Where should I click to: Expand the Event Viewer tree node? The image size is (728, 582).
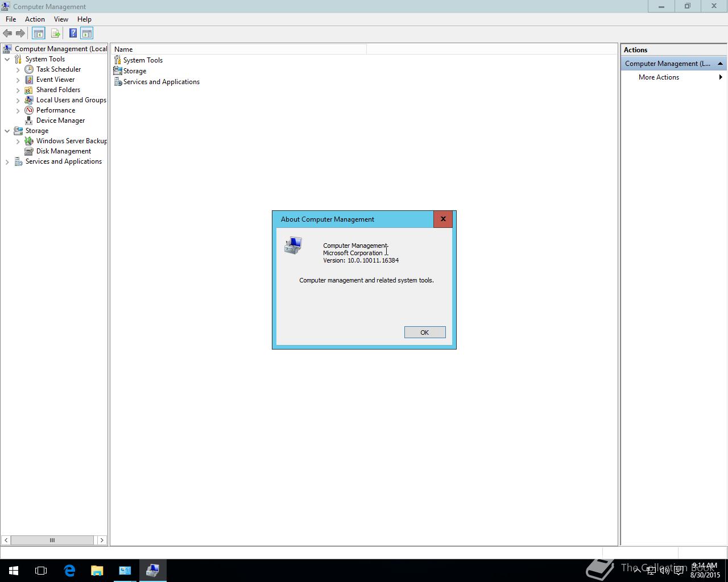[18, 80]
